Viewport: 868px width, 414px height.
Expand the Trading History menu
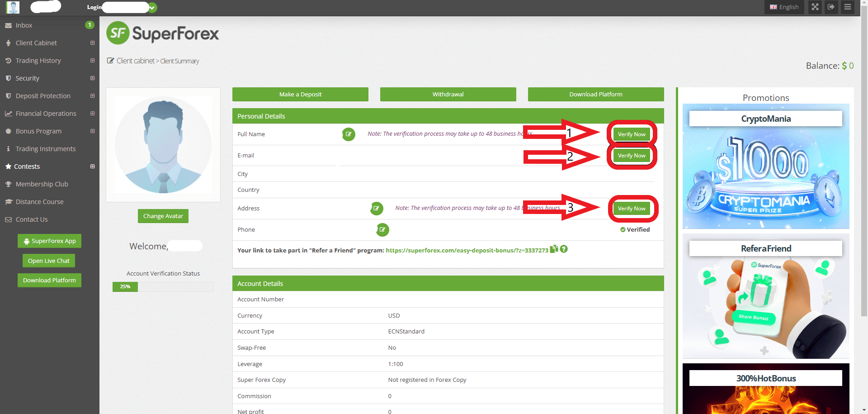(x=92, y=61)
